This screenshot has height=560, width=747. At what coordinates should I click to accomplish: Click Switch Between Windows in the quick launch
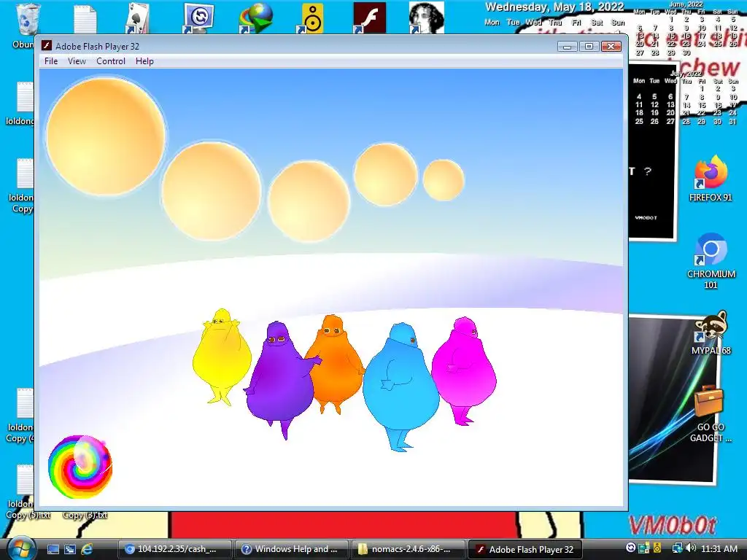click(70, 550)
